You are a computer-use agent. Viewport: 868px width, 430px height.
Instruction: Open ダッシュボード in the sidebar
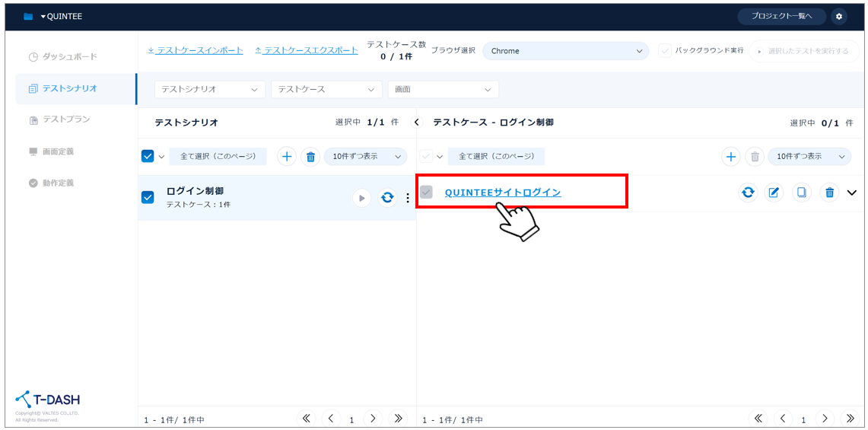[69, 57]
